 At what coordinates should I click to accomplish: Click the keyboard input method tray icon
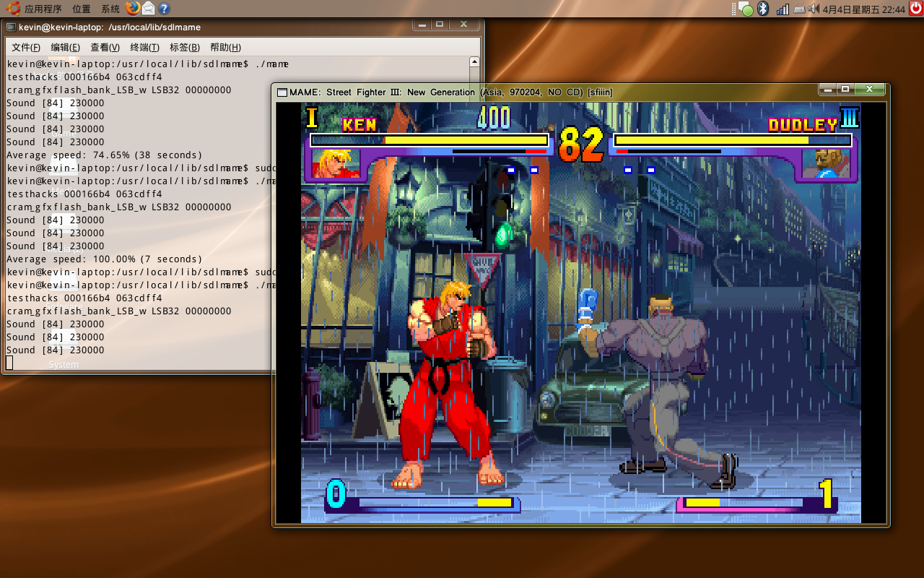click(799, 9)
